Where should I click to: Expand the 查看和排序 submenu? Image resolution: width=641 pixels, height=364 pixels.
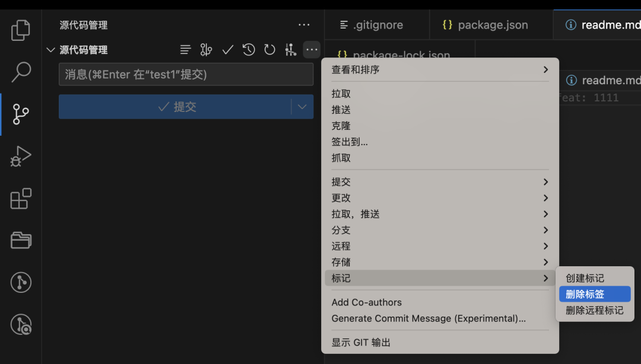click(x=439, y=69)
